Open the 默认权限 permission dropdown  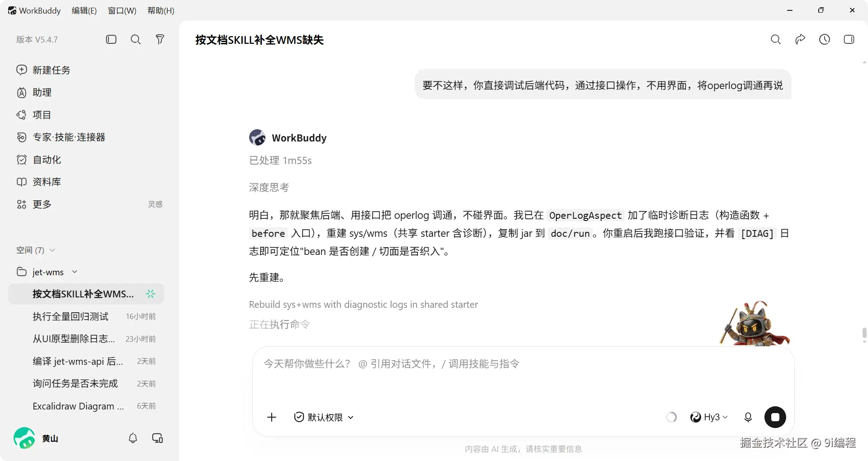click(x=324, y=417)
